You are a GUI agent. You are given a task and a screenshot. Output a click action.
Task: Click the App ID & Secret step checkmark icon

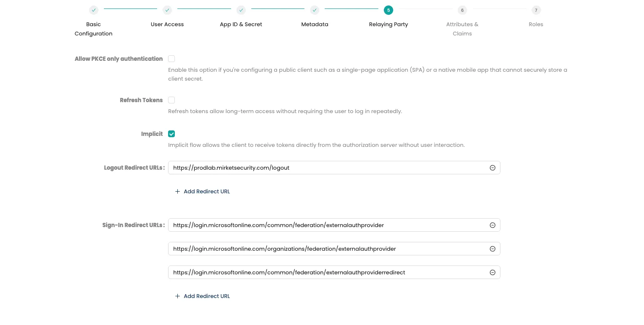pyautogui.click(x=241, y=10)
